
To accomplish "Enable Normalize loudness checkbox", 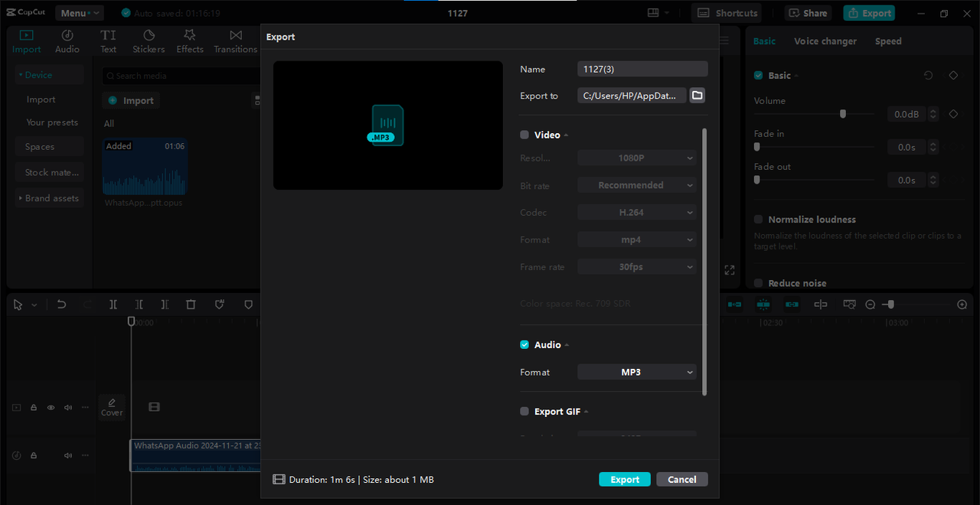I will pos(759,220).
